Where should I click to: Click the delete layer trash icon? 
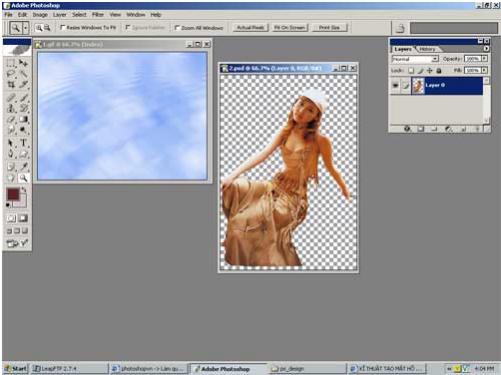tap(477, 129)
